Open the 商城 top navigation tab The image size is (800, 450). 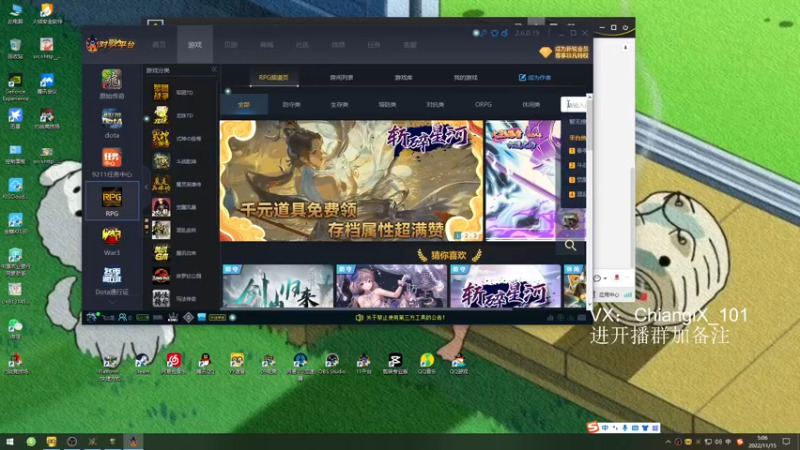pyautogui.click(x=266, y=45)
